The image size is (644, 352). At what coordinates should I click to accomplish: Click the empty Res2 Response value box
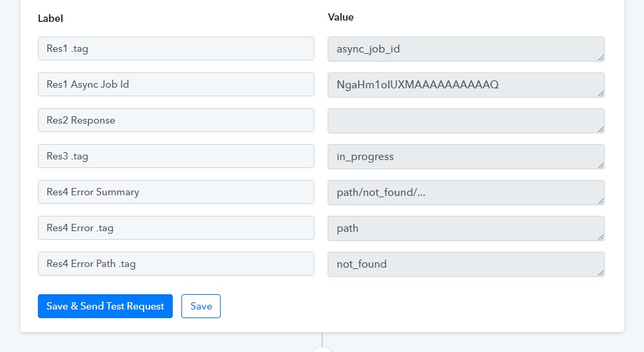pyautogui.click(x=465, y=120)
